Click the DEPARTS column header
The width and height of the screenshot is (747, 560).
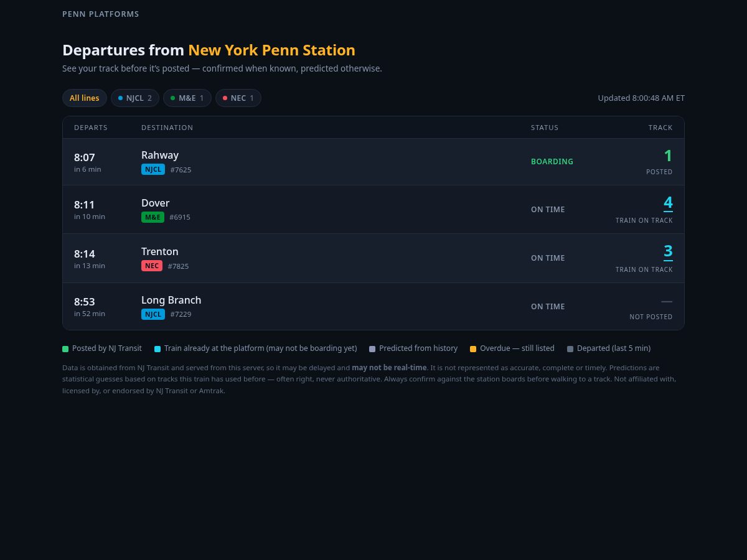point(91,128)
